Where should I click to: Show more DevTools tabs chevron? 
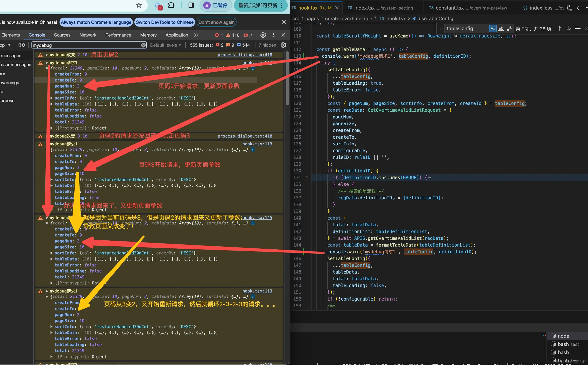tap(196, 35)
